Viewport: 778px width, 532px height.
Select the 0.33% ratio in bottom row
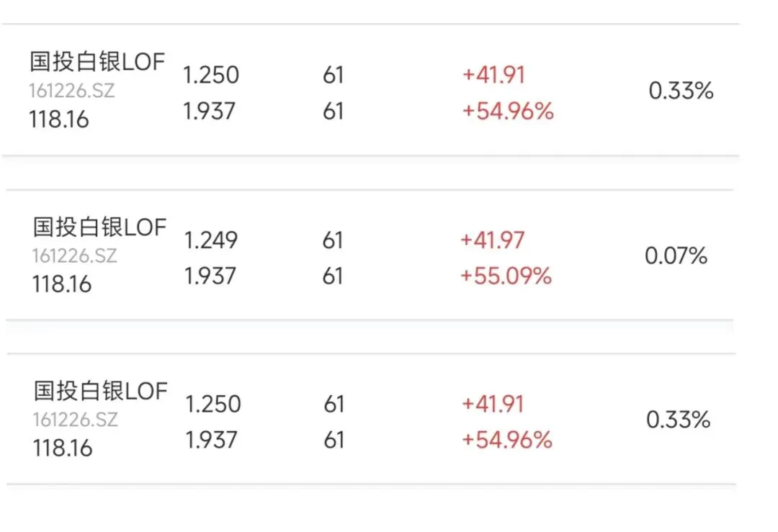[x=679, y=420]
